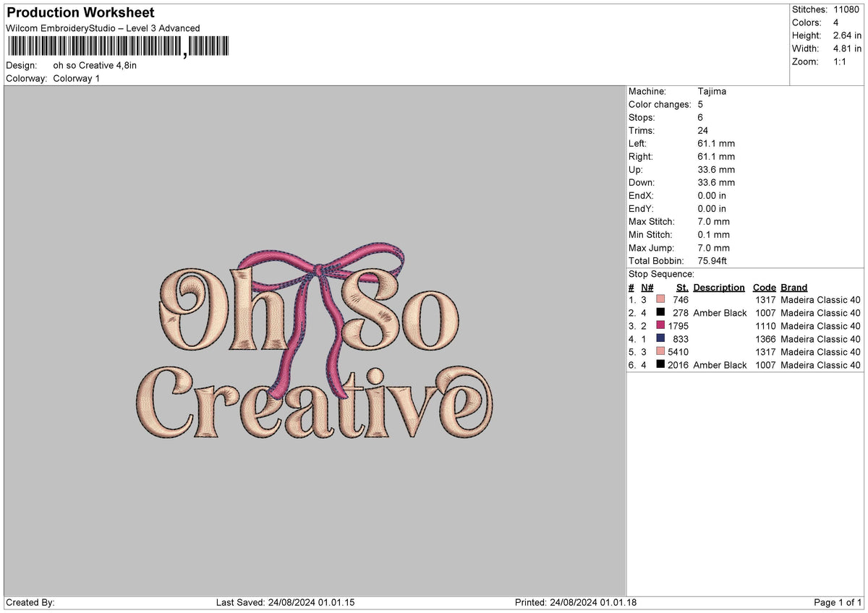The height and width of the screenshot is (613, 868).
Task: Click the pink swatch in stop sequence row 1
Action: coord(660,300)
